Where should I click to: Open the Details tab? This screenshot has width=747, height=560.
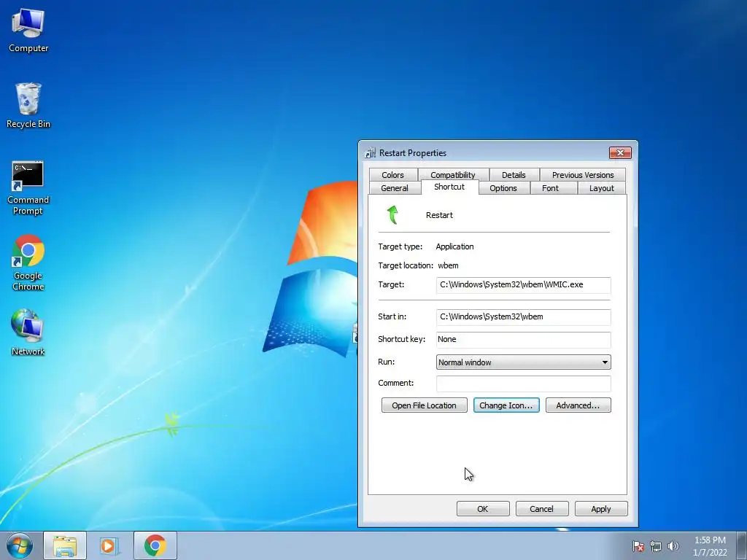coord(514,175)
